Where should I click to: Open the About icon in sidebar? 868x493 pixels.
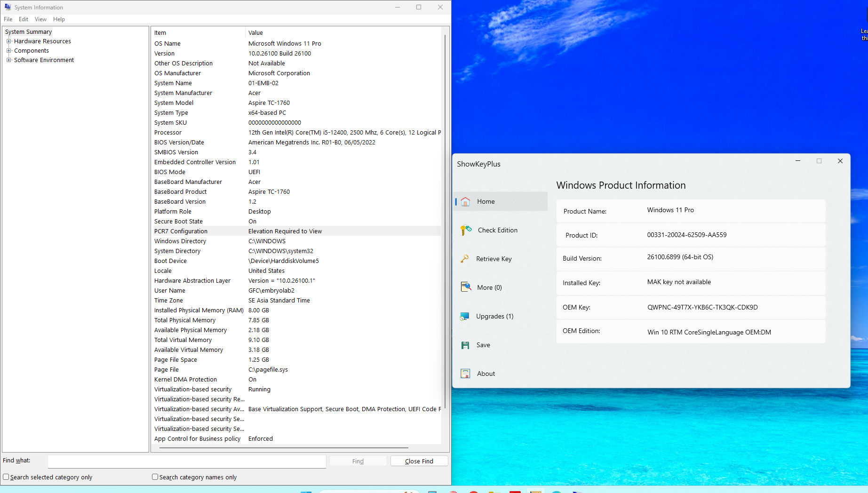pos(465,374)
